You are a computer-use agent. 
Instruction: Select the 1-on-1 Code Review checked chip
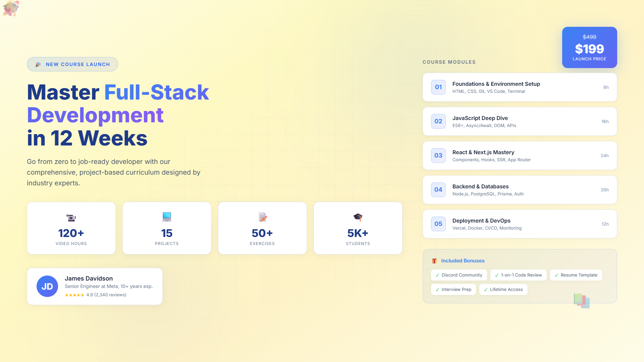click(x=518, y=275)
